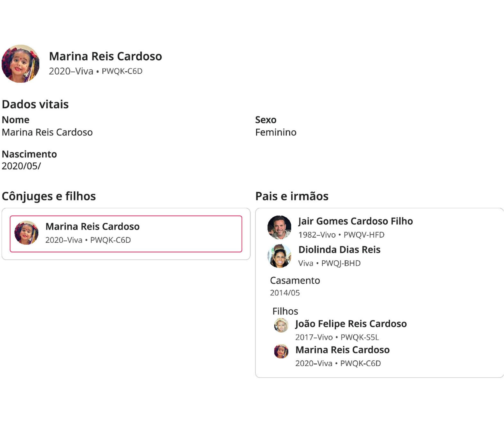
Task: Click Marina's large header profile photo
Action: click(x=20, y=64)
